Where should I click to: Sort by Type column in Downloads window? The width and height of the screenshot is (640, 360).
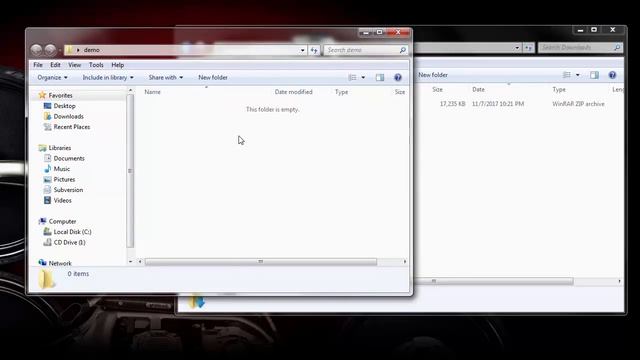(x=559, y=89)
